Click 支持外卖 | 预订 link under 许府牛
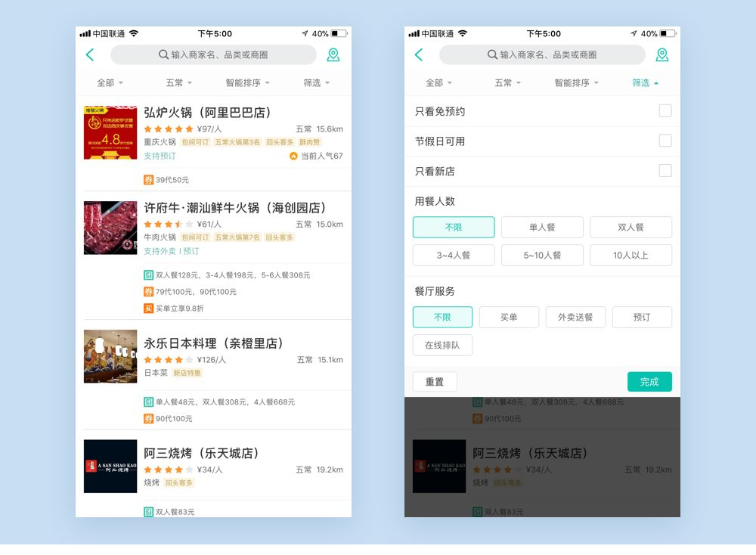Image resolution: width=756 pixels, height=555 pixels. (171, 251)
